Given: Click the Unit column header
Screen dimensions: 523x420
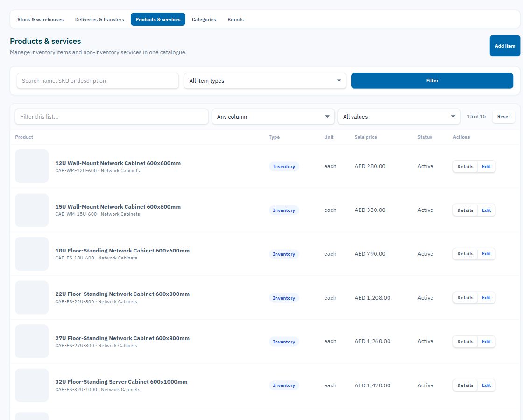Looking at the screenshot, I should click(x=329, y=137).
